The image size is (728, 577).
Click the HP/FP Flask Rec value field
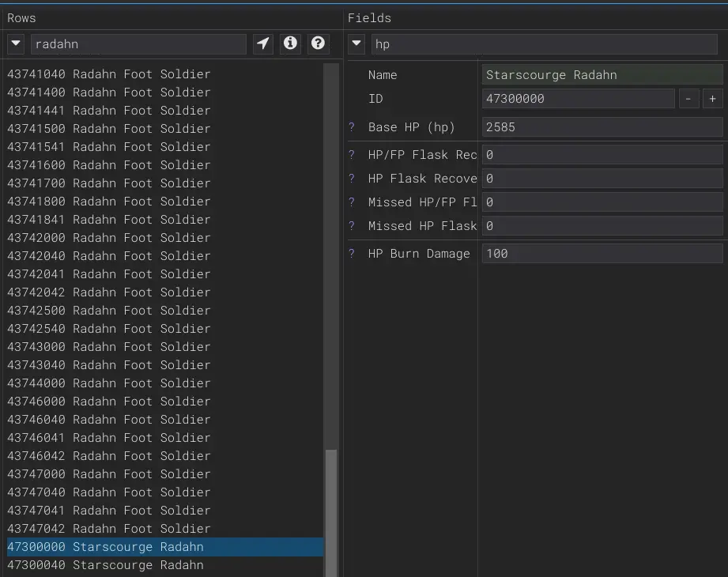pos(602,155)
